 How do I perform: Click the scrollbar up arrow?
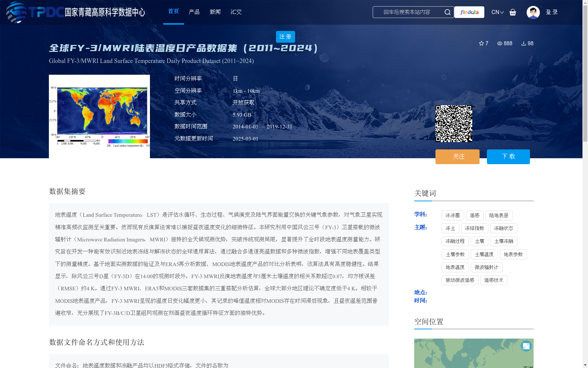coord(585,3)
